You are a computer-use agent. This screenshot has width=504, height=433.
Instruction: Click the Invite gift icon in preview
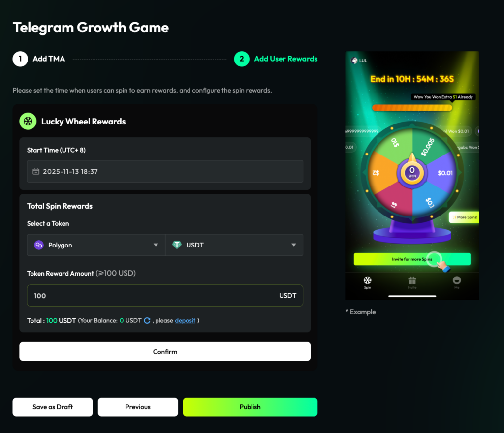coord(412,281)
